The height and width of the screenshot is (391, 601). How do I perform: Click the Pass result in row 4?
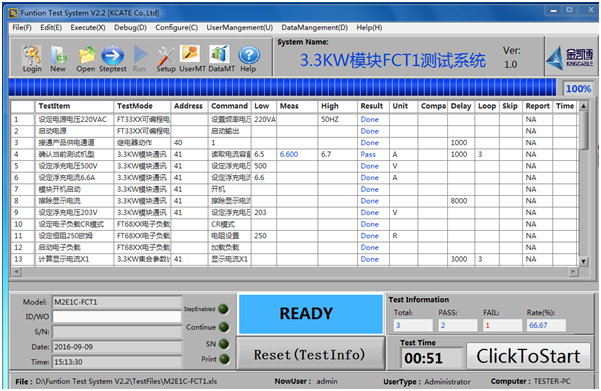368,154
